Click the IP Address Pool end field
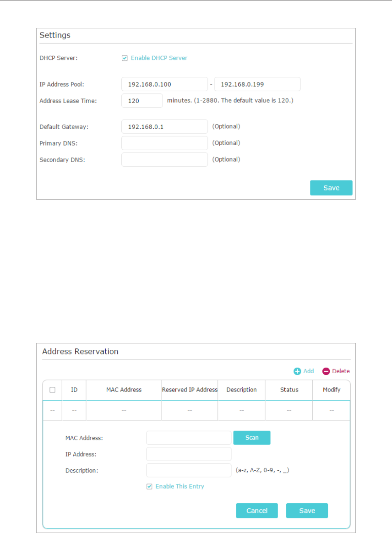The height and width of the screenshot is (533, 392). click(x=257, y=84)
